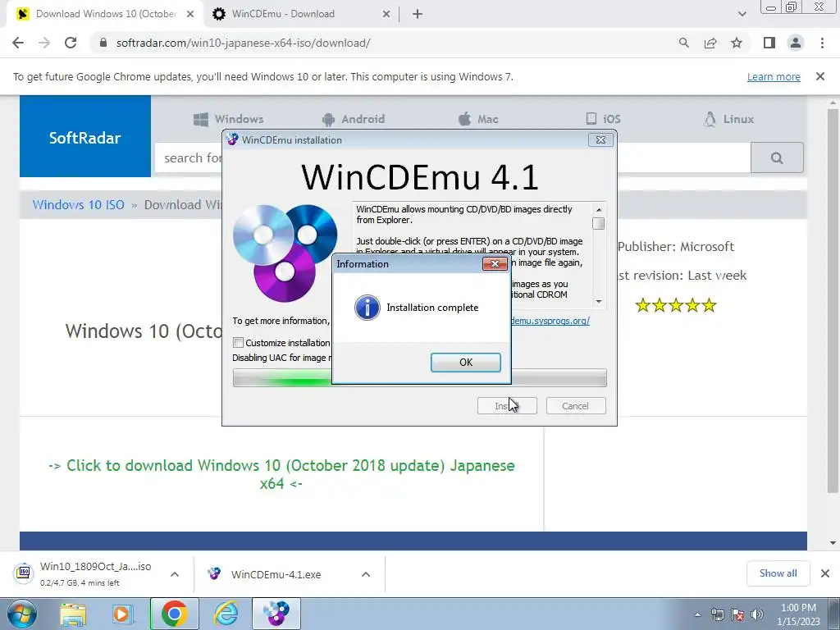Dismiss the Chrome update notice
The width and height of the screenshot is (840, 630).
point(820,76)
